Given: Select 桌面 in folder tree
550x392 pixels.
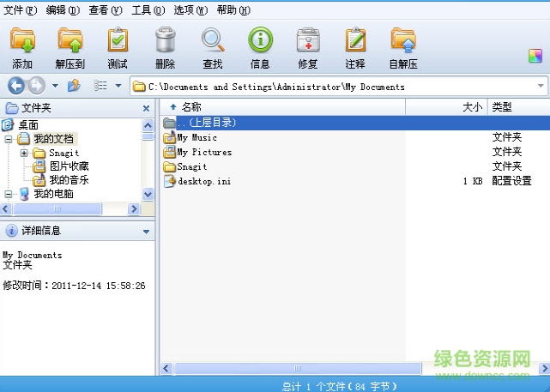Looking at the screenshot, I should tap(28, 125).
